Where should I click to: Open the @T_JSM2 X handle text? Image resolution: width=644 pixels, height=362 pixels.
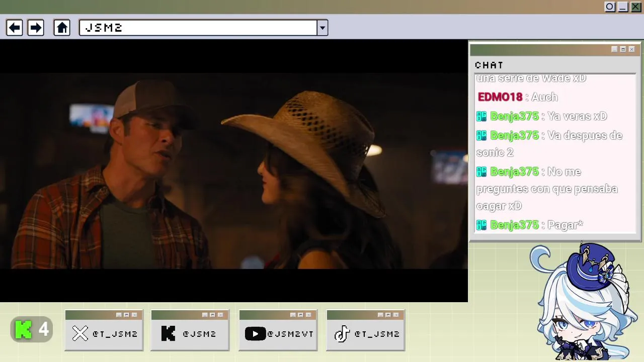[x=115, y=334]
